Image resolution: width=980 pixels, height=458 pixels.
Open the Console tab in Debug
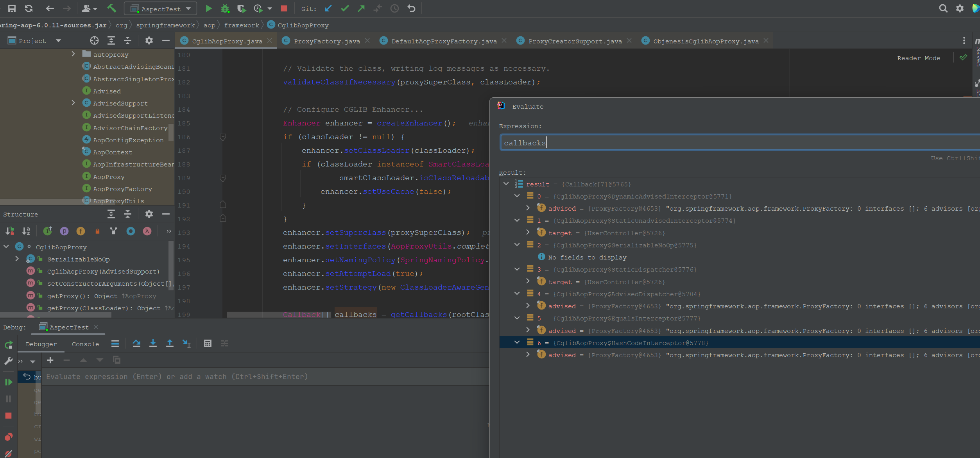tap(85, 344)
